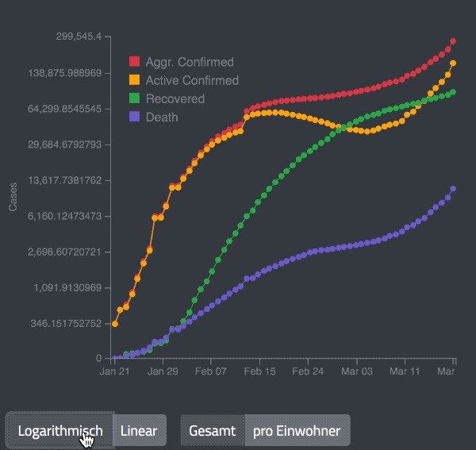Click the red Aggr. Confirmed legend swatch
This screenshot has height=450, width=476.
point(135,62)
